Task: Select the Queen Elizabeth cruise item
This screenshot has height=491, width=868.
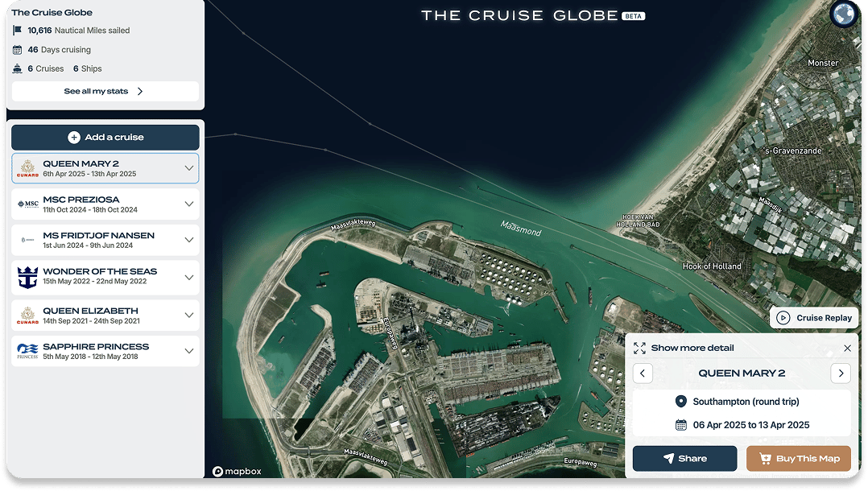Action: pos(105,315)
